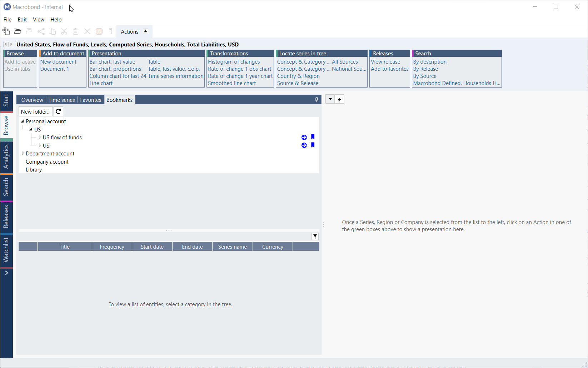Click the Line chart presentation link
Image resolution: width=588 pixels, height=368 pixels.
click(101, 83)
